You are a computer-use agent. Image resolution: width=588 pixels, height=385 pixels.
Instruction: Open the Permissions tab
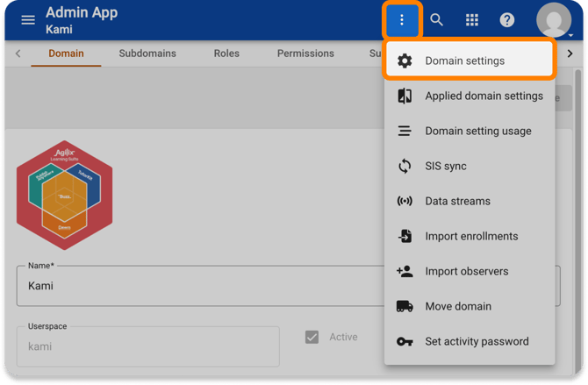tap(305, 53)
